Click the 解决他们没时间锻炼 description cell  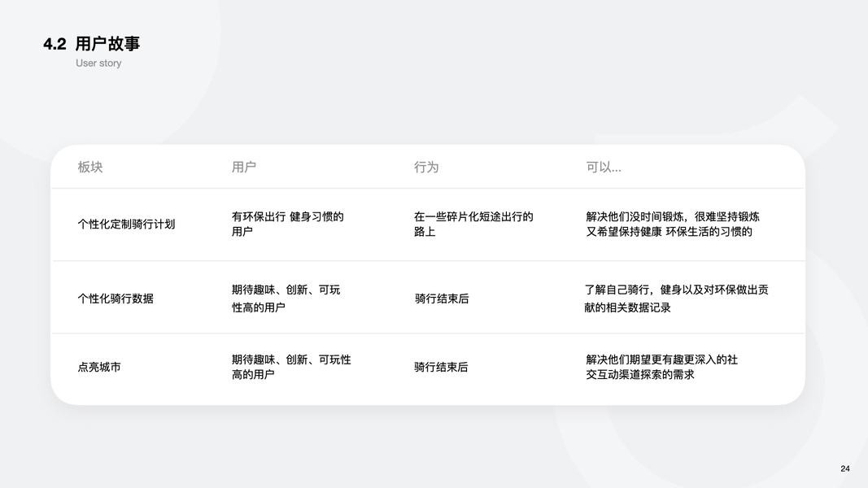pyautogui.click(x=673, y=224)
